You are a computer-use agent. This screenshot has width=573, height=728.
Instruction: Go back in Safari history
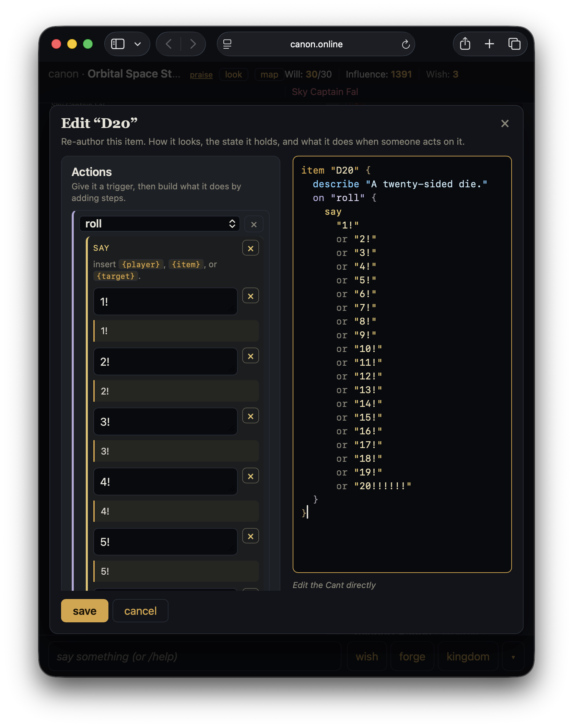point(169,44)
